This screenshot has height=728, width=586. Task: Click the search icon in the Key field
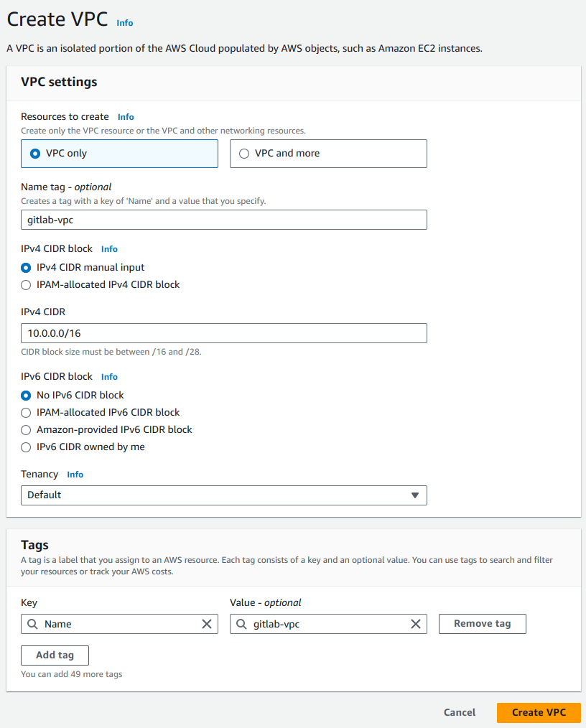point(32,623)
